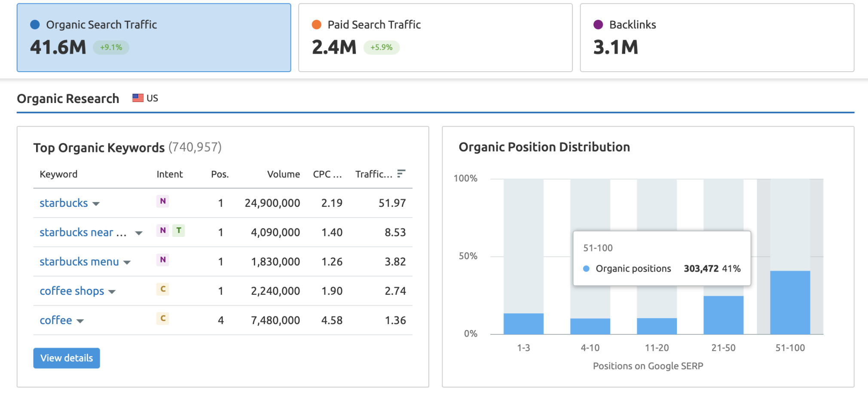Screen dimensions: 868x397
Task: Click the C intent badge in coffee row
Action: coord(162,318)
